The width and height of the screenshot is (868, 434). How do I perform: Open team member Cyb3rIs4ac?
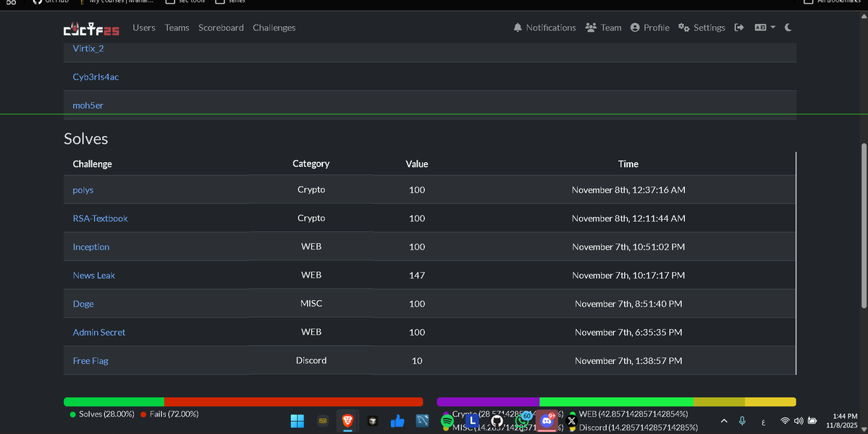click(x=96, y=77)
